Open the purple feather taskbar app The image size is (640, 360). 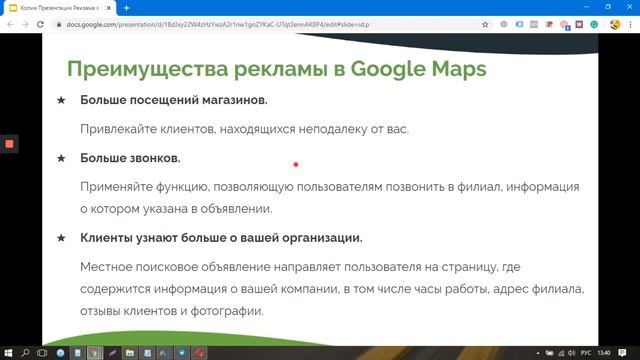pos(112,353)
